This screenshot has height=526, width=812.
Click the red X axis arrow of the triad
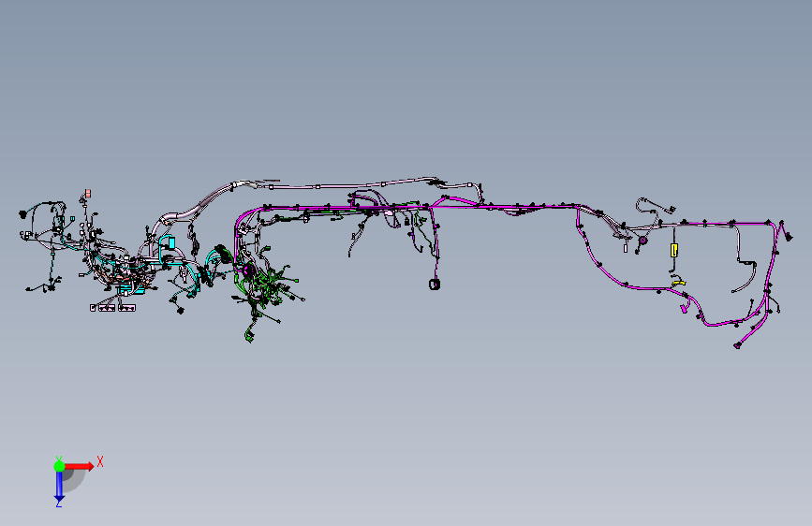80,466
